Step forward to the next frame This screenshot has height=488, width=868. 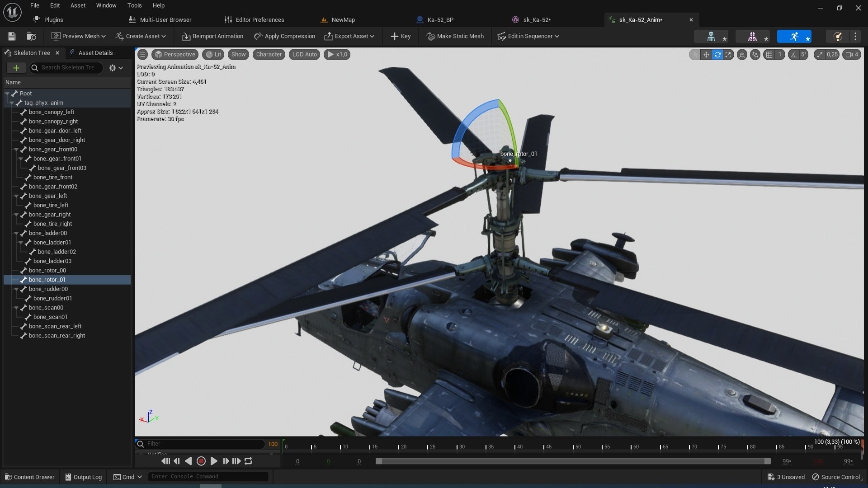pyautogui.click(x=226, y=461)
